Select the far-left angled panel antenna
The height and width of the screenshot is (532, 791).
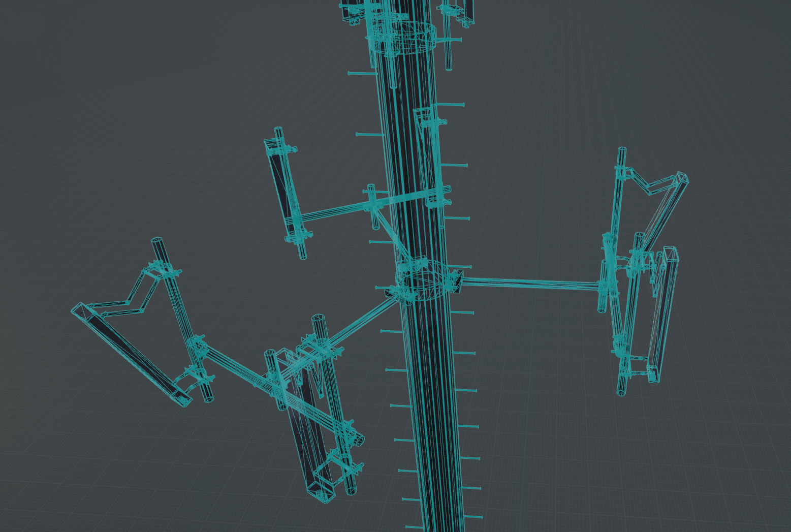[x=131, y=354]
